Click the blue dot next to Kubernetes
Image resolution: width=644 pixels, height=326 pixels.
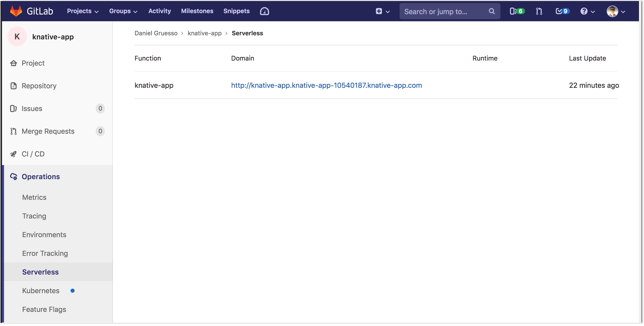pos(73,291)
